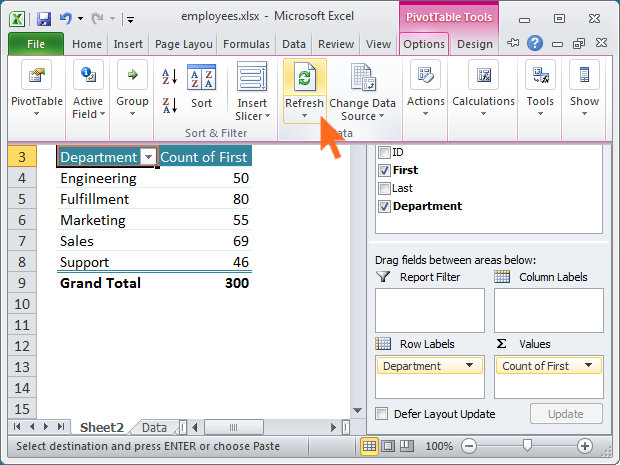620x465 pixels.
Task: Open Department dropdown in Row Labels area
Action: coord(469,365)
